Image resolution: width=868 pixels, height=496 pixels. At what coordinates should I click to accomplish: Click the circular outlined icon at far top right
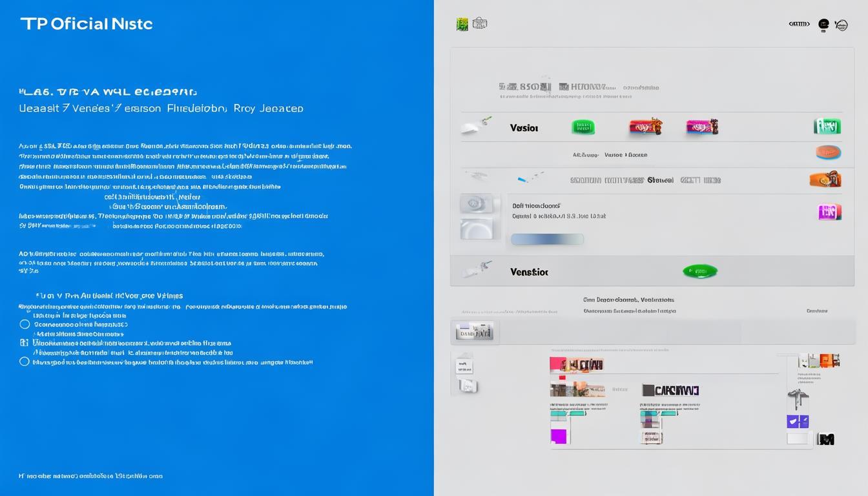click(x=841, y=25)
